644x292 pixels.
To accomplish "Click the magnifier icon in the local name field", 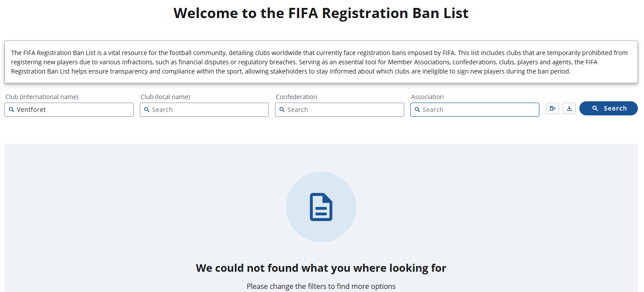I will (x=147, y=110).
